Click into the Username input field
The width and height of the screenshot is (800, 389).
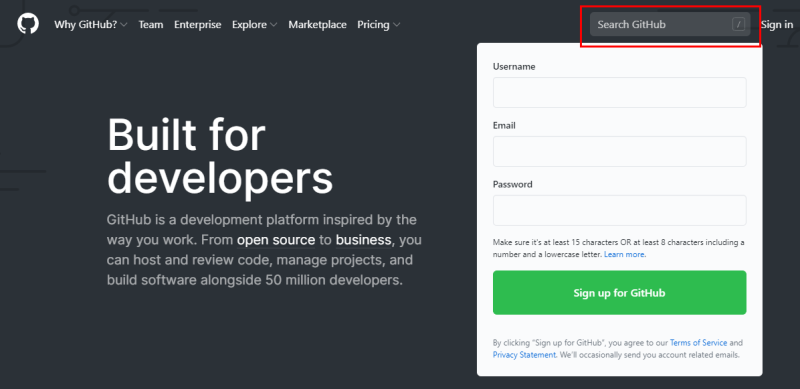(619, 92)
